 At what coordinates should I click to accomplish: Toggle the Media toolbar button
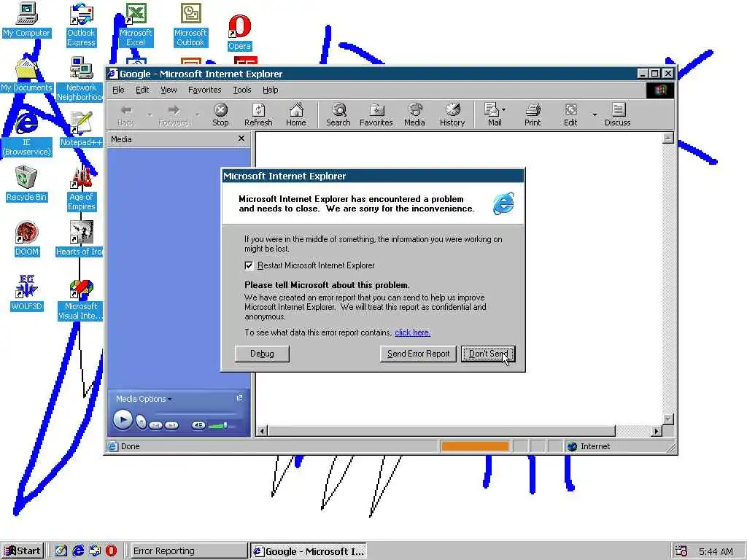[x=414, y=114]
